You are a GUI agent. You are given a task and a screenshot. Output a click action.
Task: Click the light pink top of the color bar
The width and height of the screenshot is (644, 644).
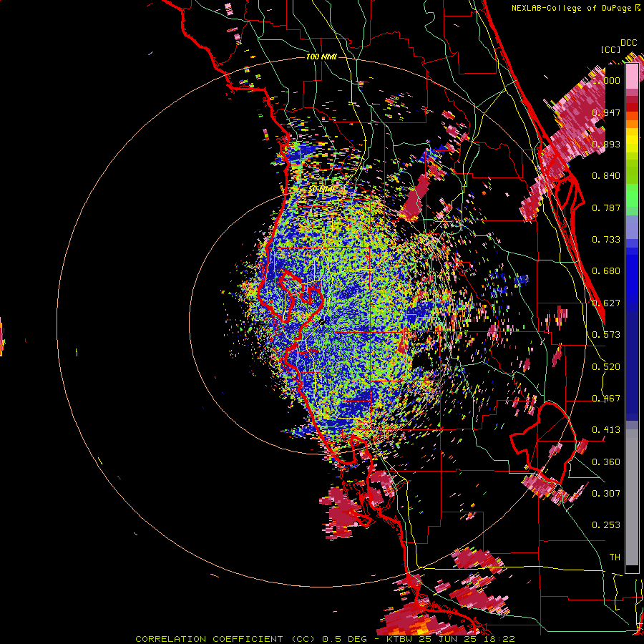(632, 76)
